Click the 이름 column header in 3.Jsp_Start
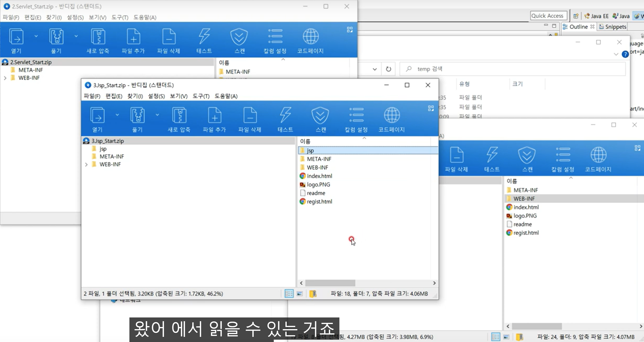The width and height of the screenshot is (644, 342). point(305,141)
